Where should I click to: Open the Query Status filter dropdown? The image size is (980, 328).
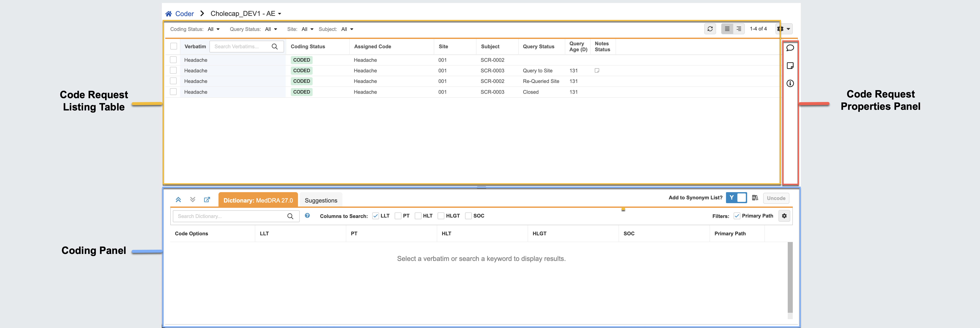pyautogui.click(x=271, y=29)
